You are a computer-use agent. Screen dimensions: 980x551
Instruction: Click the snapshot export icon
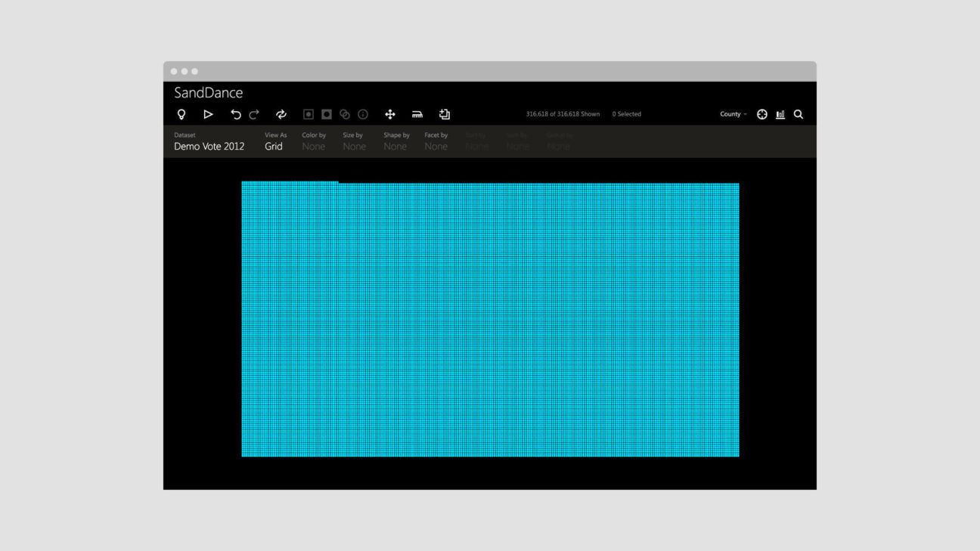click(445, 113)
